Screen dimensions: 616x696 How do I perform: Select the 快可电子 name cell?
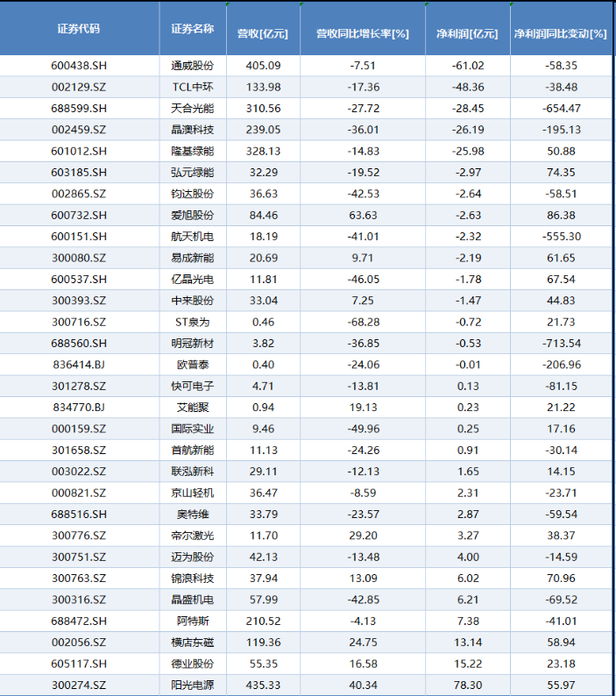tap(193, 387)
